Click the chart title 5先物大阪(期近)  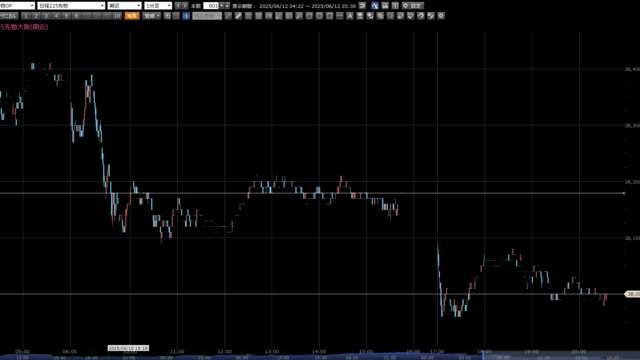click(24, 27)
